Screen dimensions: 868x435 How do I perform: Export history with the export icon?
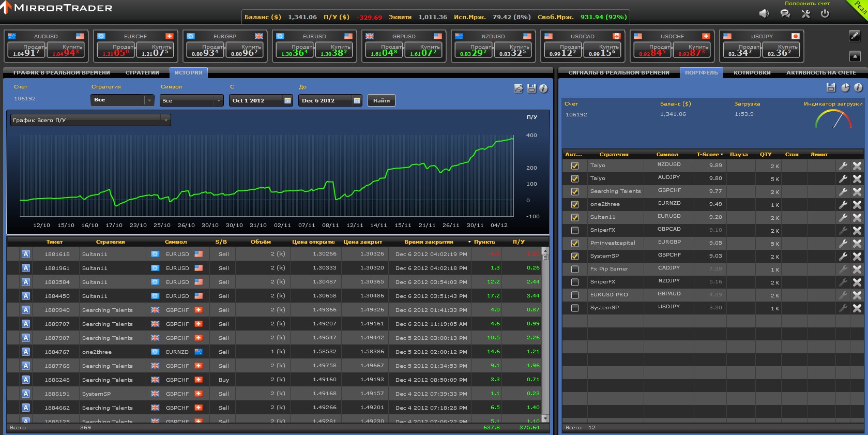[x=519, y=88]
